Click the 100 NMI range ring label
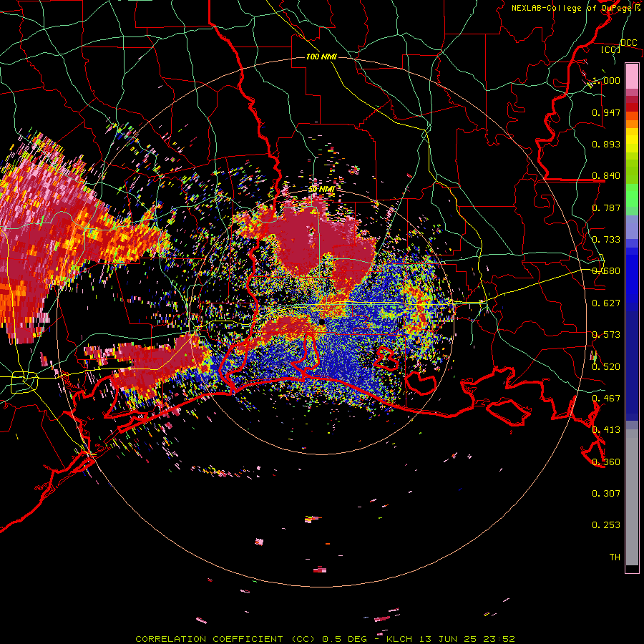This screenshot has height=644, width=644. pos(321,57)
